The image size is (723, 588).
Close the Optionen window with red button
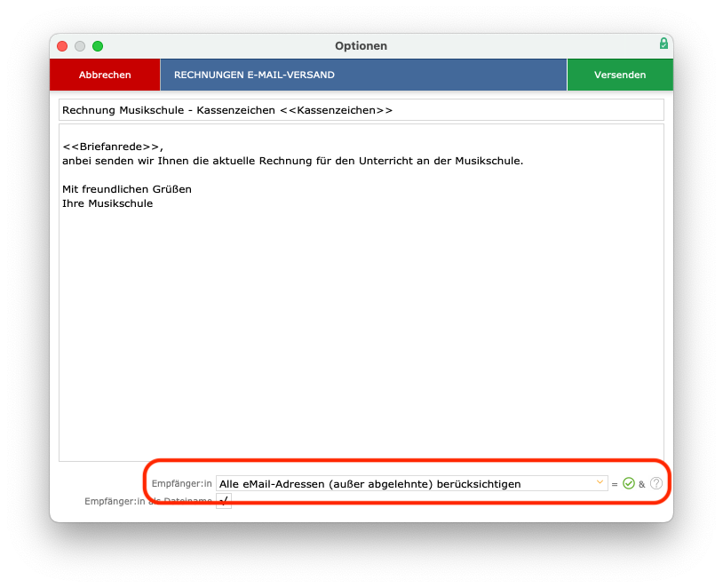(62, 46)
